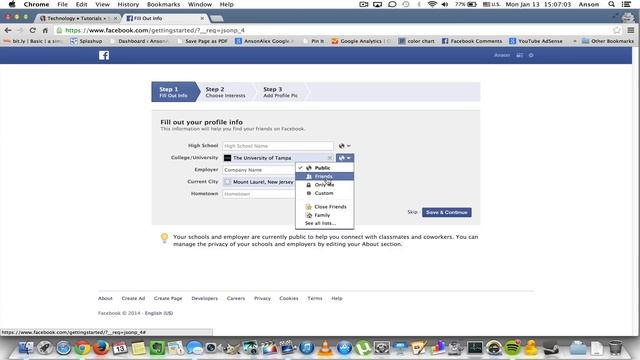The width and height of the screenshot is (640, 360).
Task: Open the Facebook settings gear icon
Action: point(531,55)
